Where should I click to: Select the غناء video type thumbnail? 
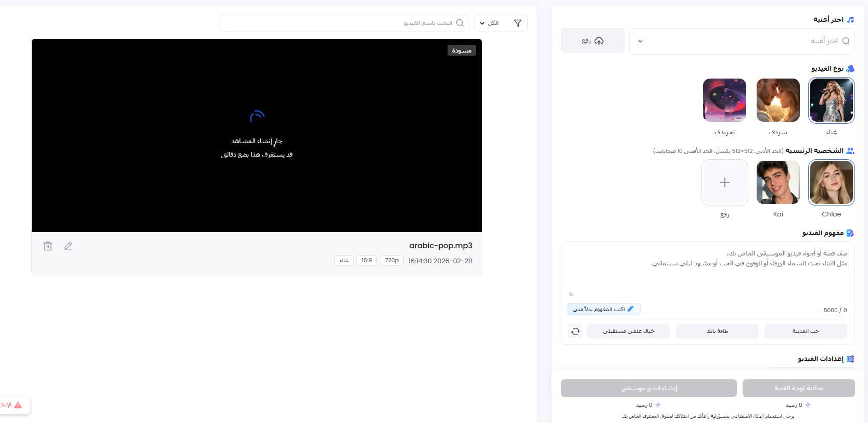click(831, 100)
